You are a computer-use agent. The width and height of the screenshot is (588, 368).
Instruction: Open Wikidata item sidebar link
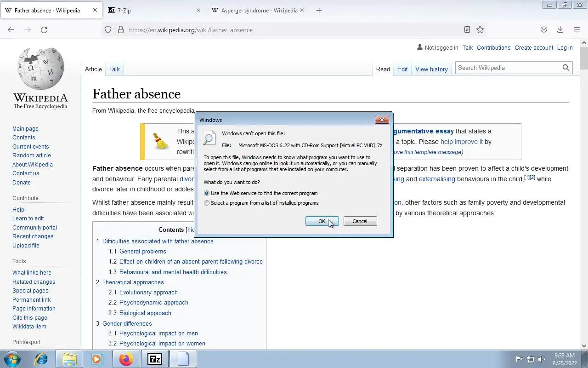pyautogui.click(x=29, y=327)
